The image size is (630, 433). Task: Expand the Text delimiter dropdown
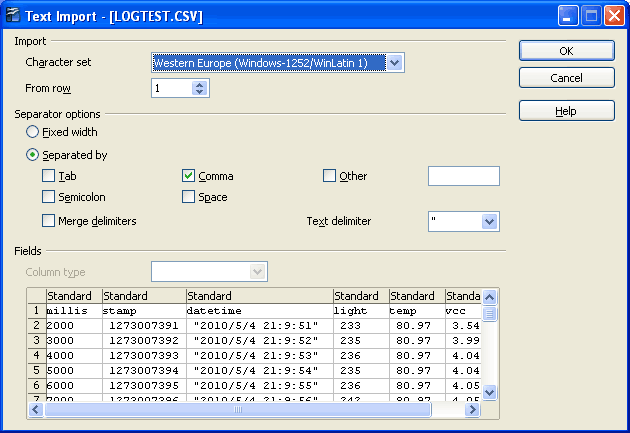pyautogui.click(x=489, y=221)
